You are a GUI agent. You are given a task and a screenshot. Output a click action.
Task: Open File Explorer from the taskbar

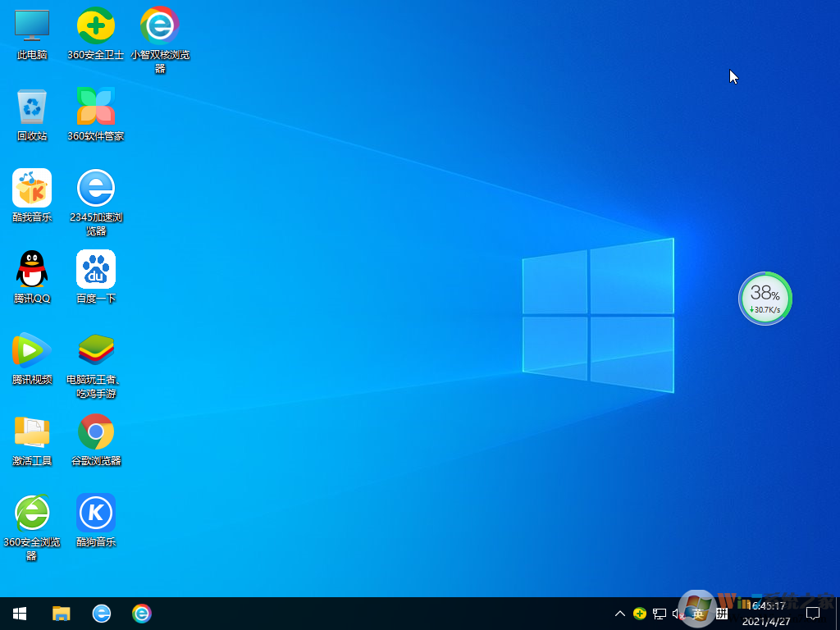pyautogui.click(x=62, y=614)
